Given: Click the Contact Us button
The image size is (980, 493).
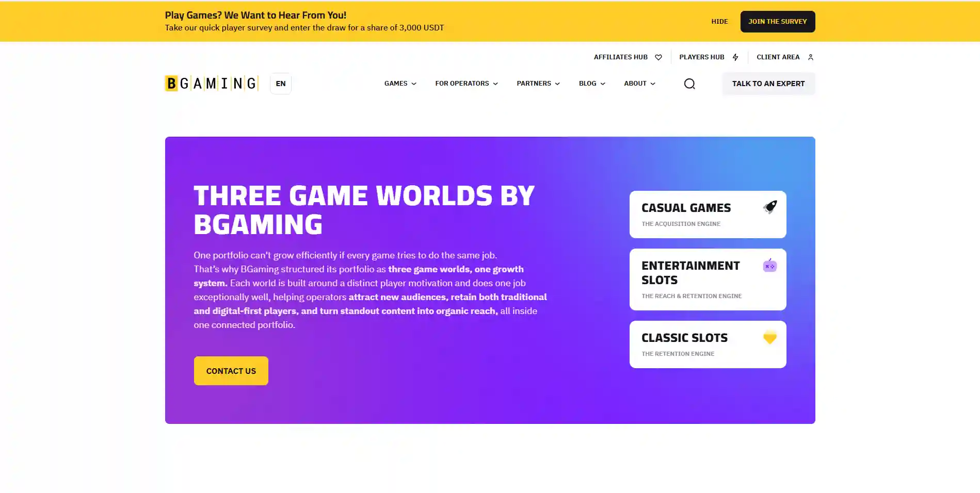Looking at the screenshot, I should pyautogui.click(x=231, y=371).
